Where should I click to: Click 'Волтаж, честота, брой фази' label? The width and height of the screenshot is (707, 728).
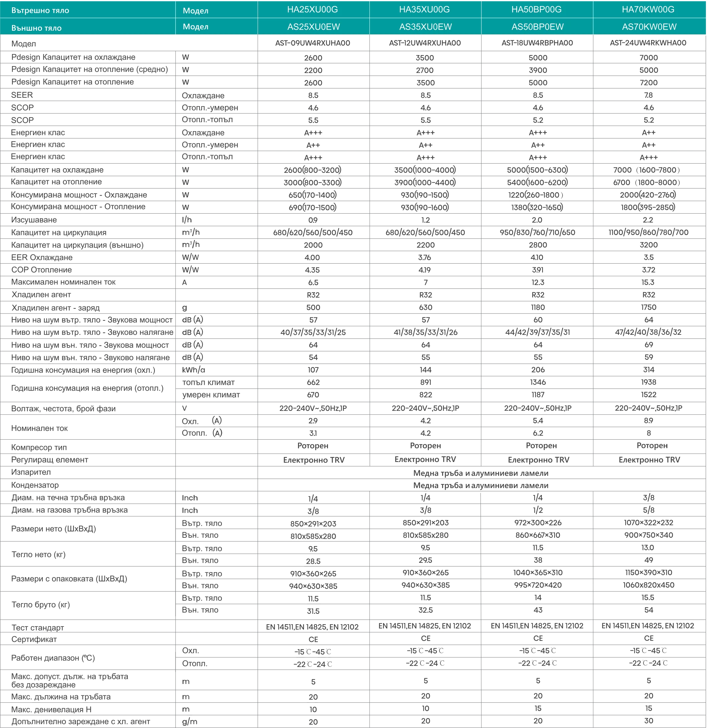pos(63,409)
